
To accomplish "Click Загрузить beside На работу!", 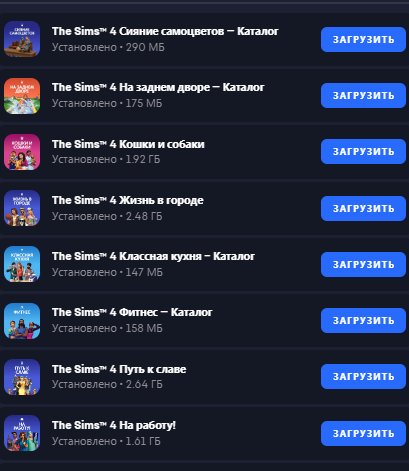I will click(x=363, y=433).
